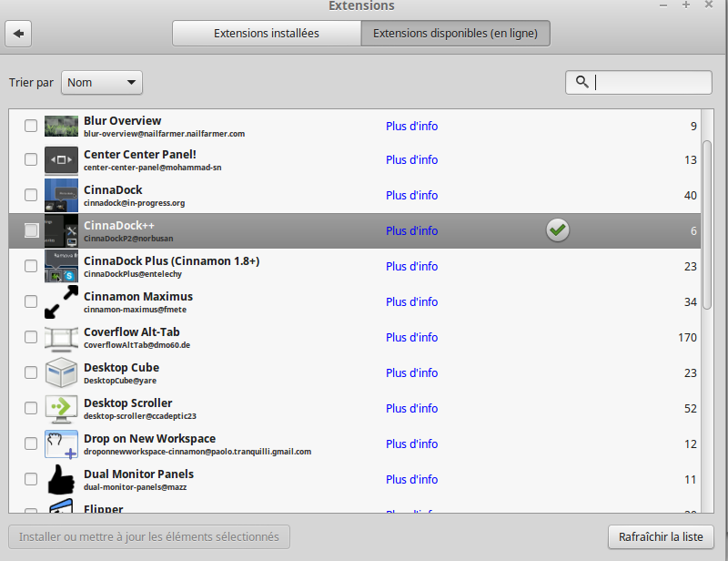728x561 pixels.
Task: Open Plus d'info for CinnaDock
Action: [411, 195]
